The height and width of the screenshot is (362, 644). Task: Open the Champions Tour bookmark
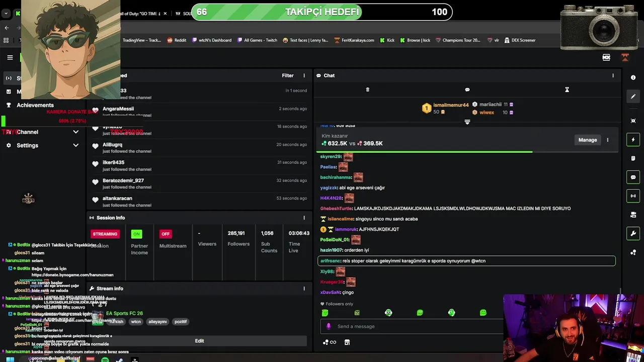[458, 40]
